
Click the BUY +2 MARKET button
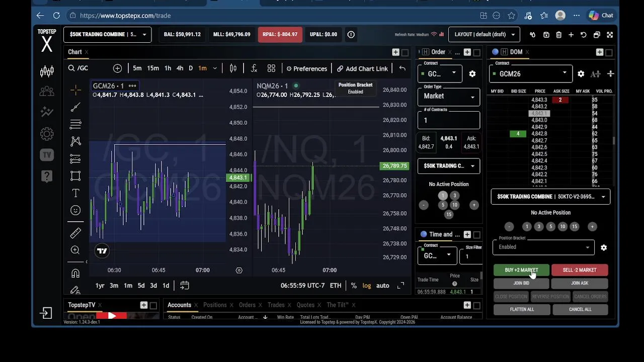pos(521,270)
